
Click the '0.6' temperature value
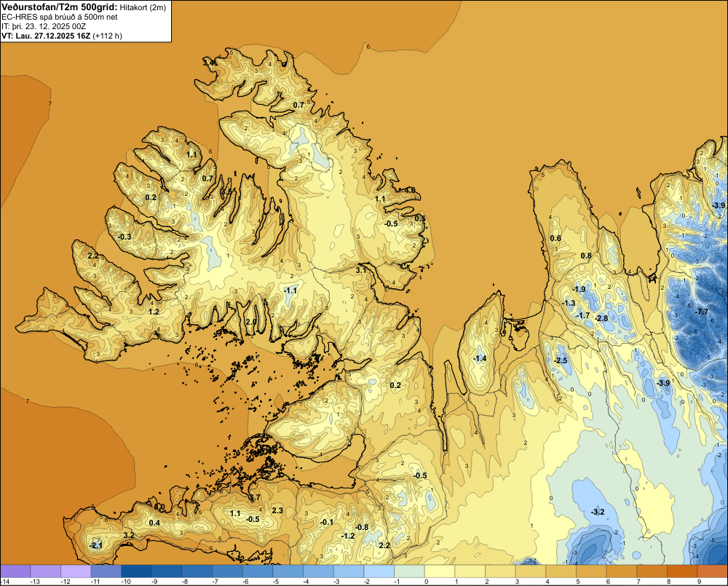pos(555,238)
